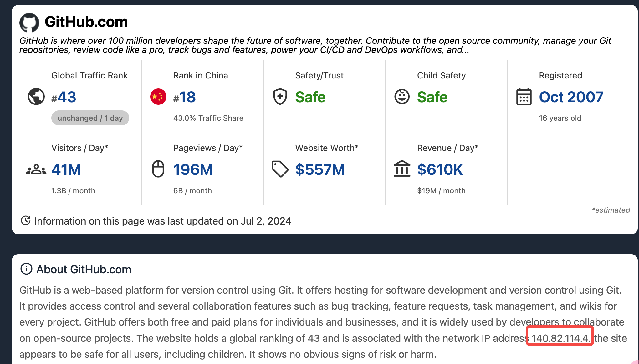Image resolution: width=639 pixels, height=364 pixels.
Task: Click the calendar icon next to Oct 2007
Action: 524,97
